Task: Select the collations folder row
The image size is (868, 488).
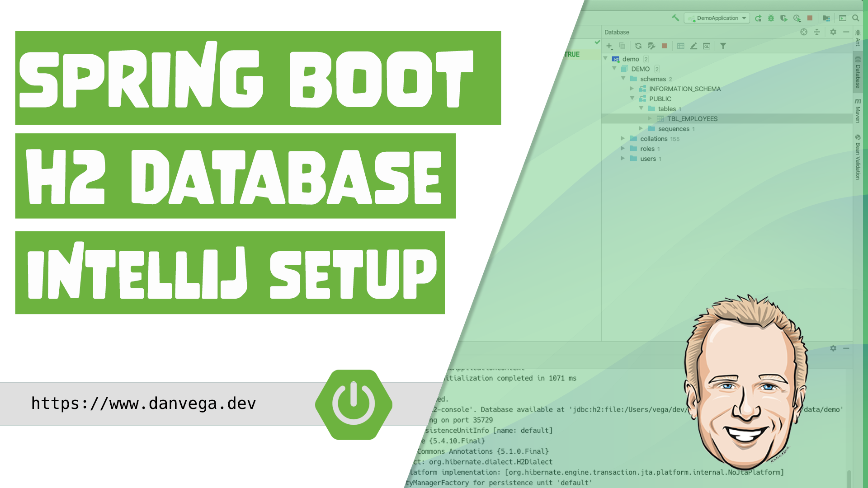Action: click(727, 139)
